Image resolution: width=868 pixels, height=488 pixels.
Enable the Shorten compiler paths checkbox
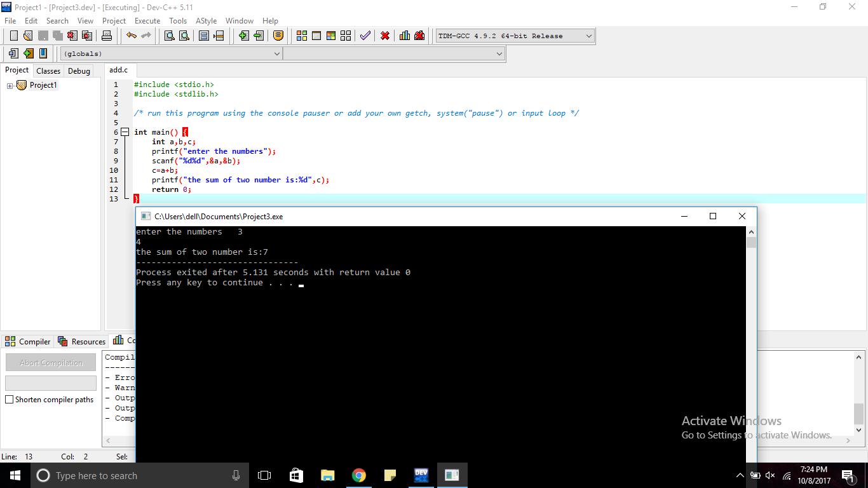point(9,399)
